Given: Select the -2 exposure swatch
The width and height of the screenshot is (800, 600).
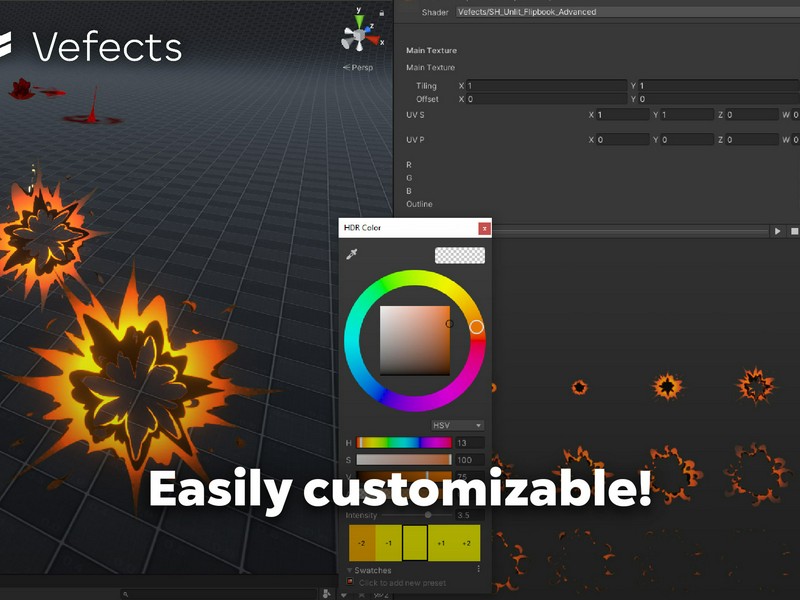Looking at the screenshot, I should coord(362,543).
